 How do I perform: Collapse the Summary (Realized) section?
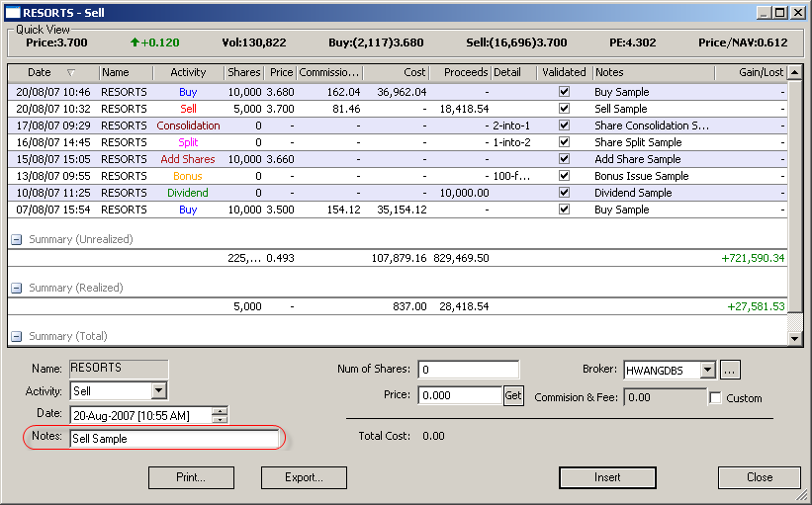tap(17, 289)
